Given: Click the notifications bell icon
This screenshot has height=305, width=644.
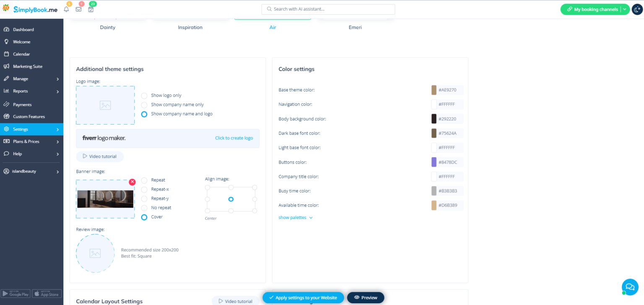Looking at the screenshot, I should [x=66, y=9].
